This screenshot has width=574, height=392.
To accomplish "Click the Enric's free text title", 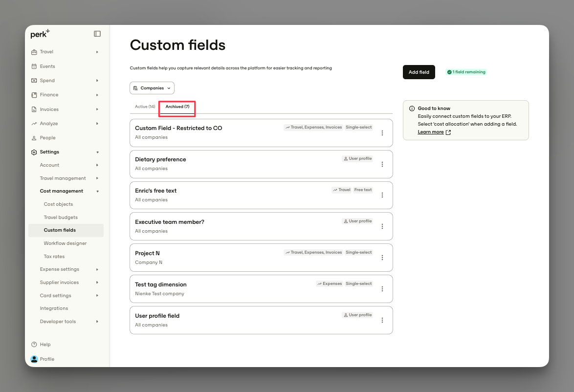I will click(x=155, y=191).
